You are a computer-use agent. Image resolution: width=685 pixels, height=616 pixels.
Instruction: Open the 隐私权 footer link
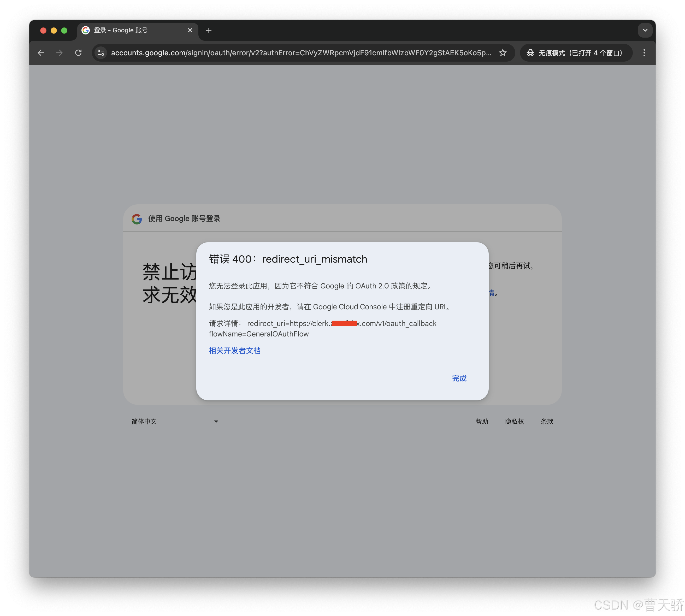click(x=514, y=421)
